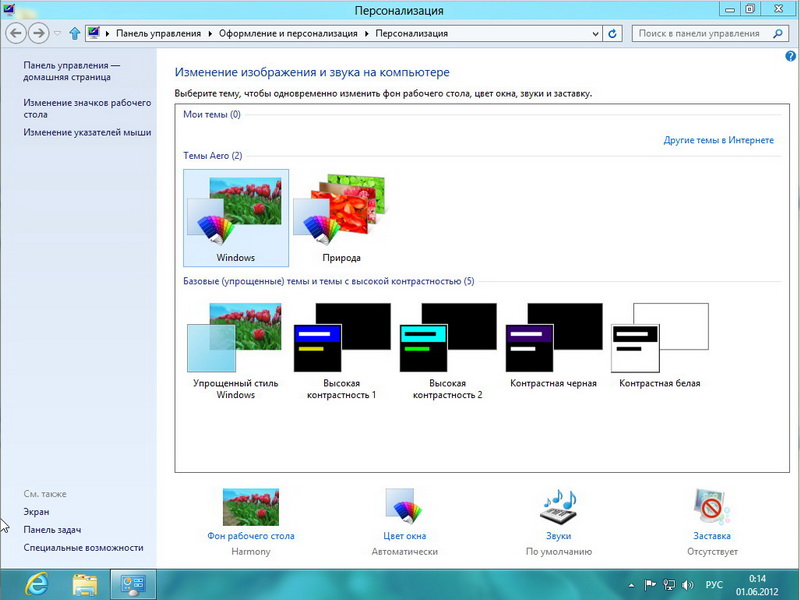Click the Заставка link
Viewport: 800px width, 600px height.
pyautogui.click(x=712, y=536)
